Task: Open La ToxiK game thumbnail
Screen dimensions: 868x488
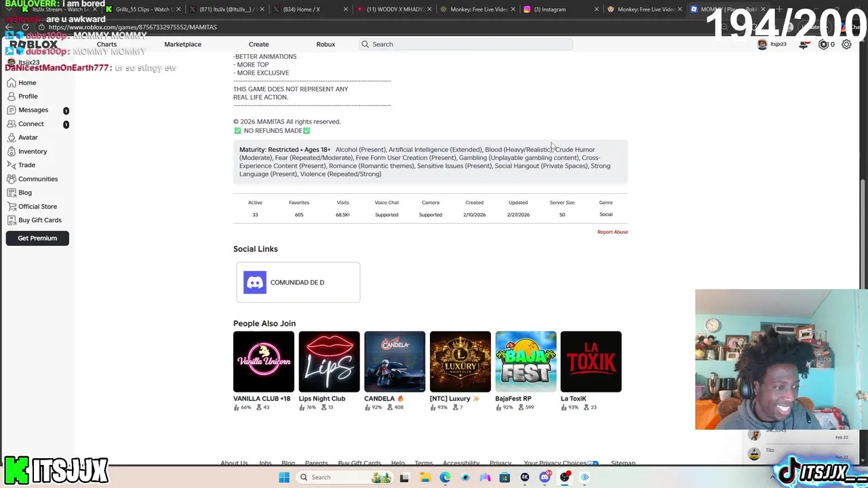Action: coord(591,362)
